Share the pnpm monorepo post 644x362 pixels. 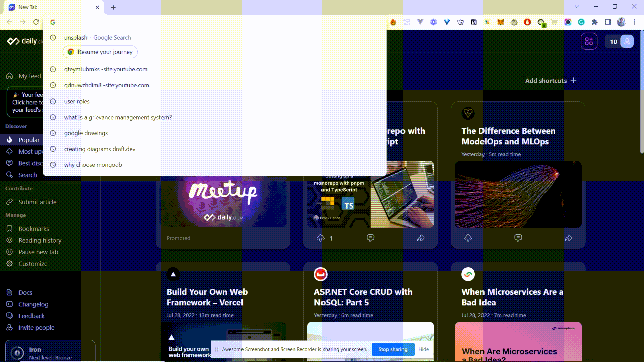click(421, 238)
